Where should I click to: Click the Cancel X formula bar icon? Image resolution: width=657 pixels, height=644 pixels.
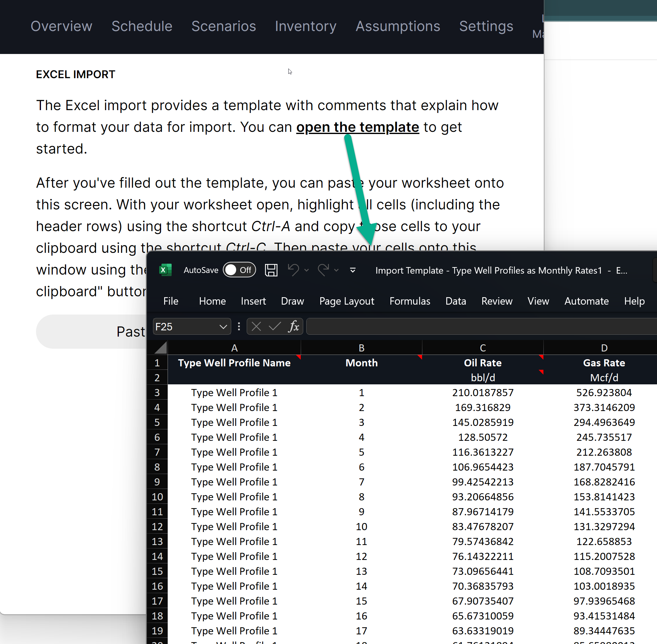[256, 326]
